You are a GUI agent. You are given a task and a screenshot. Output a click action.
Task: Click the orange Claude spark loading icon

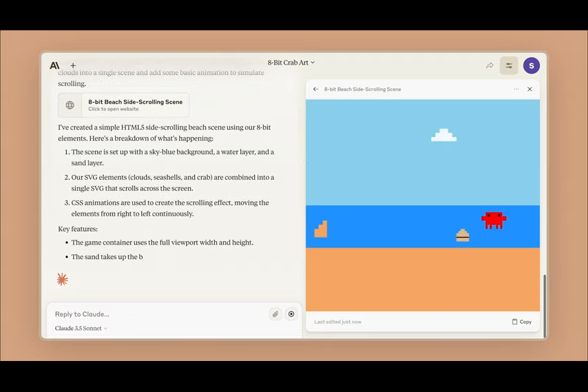click(62, 280)
